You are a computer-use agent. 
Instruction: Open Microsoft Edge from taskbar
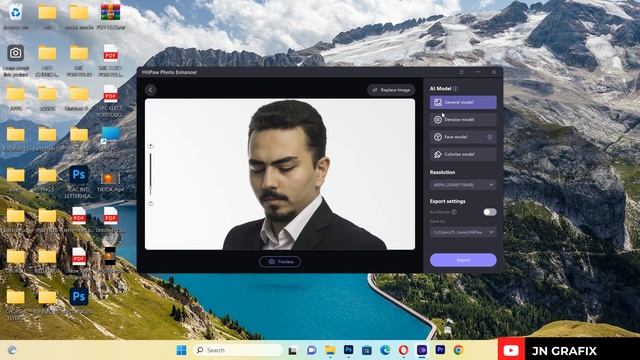[x=385, y=350]
